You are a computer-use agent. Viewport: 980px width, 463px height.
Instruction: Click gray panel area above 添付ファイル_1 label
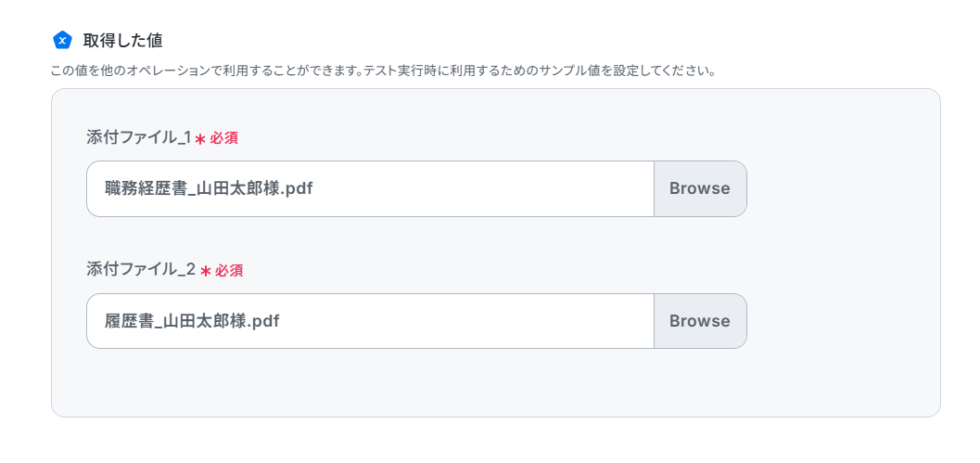point(496,109)
